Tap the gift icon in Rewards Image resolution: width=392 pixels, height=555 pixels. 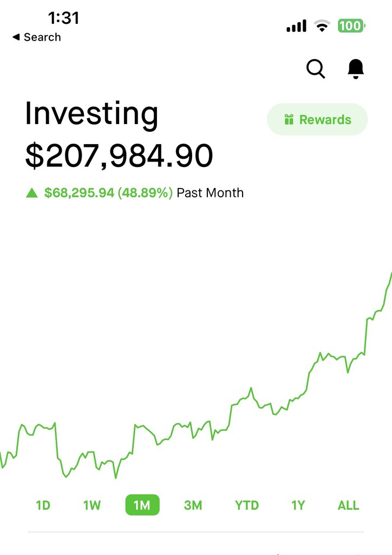pos(289,120)
